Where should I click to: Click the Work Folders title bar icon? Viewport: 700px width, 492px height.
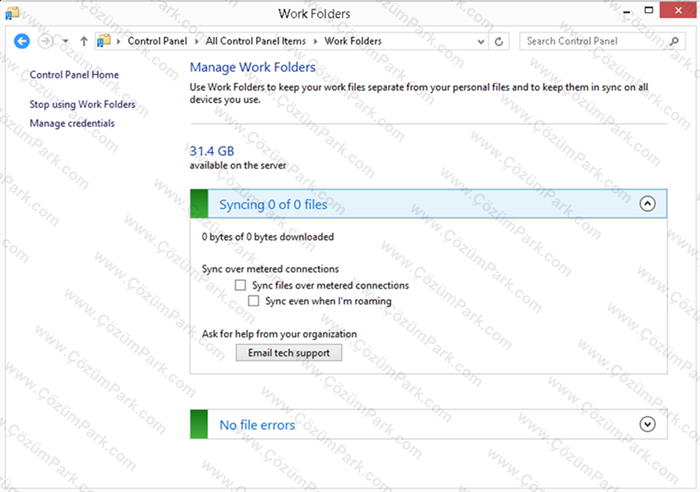click(x=12, y=13)
